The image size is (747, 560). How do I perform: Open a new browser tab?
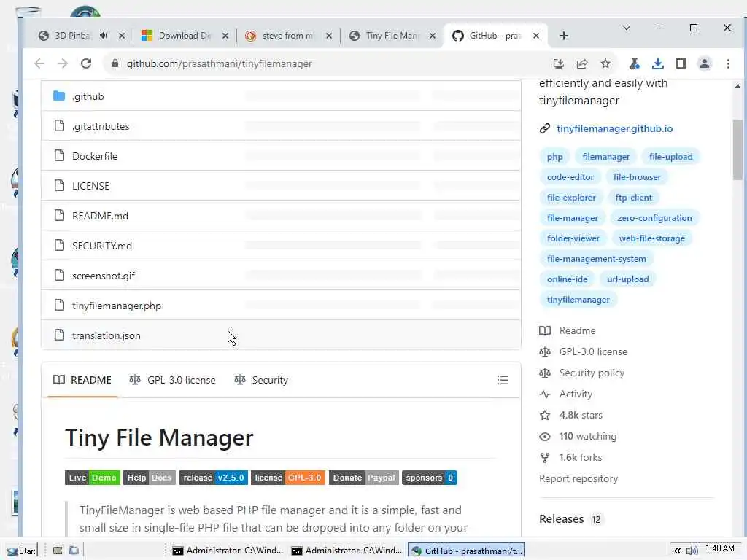tap(564, 36)
